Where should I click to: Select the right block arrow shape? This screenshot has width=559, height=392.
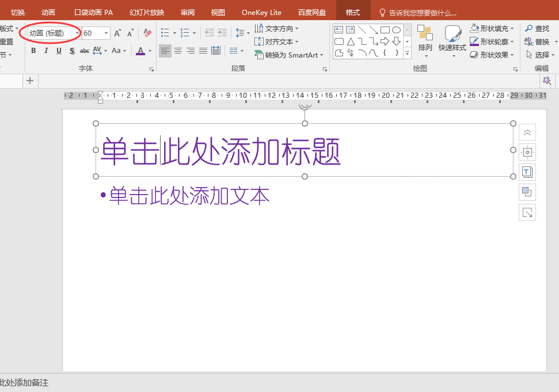click(385, 41)
